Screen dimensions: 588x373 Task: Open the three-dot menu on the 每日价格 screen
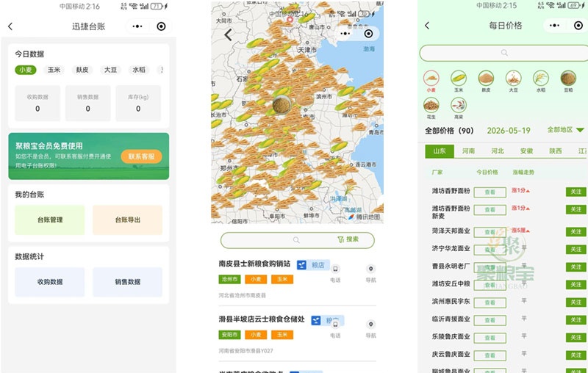pyautogui.click(x=555, y=26)
